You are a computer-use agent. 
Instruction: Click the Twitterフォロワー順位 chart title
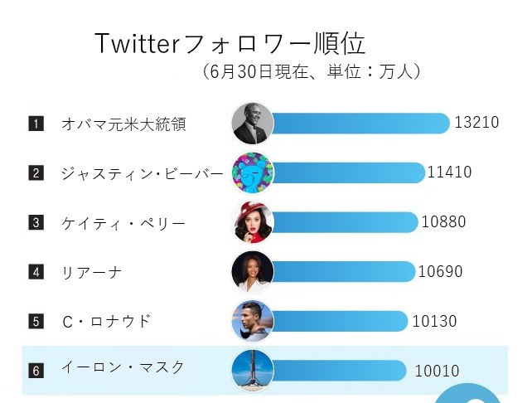(230, 44)
